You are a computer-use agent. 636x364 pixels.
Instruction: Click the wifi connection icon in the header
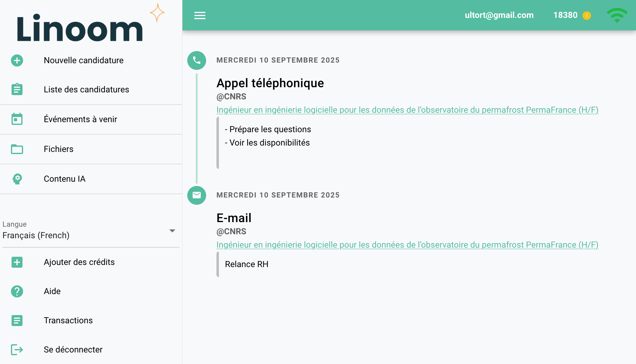click(x=617, y=15)
